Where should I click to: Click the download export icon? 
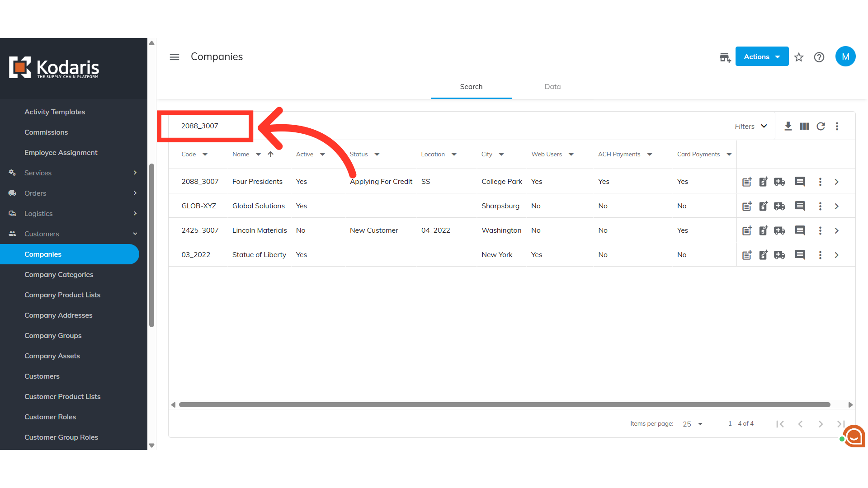click(x=788, y=126)
